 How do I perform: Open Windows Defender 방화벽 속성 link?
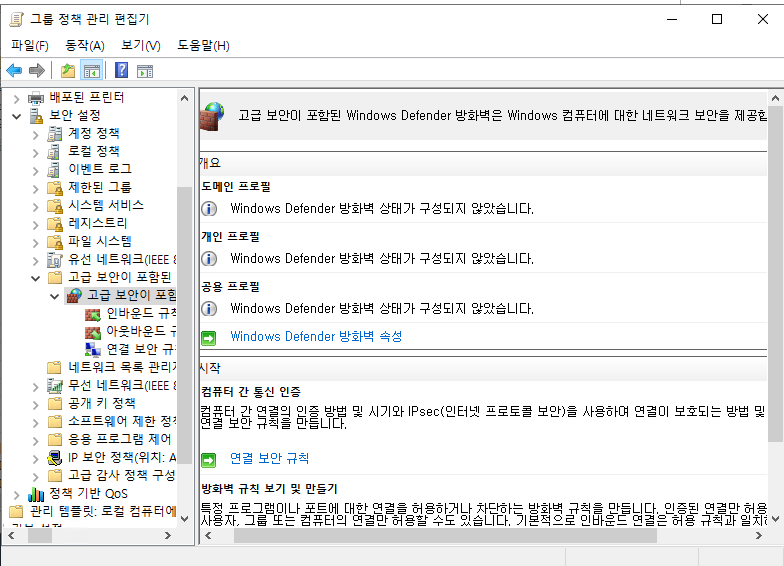point(316,336)
